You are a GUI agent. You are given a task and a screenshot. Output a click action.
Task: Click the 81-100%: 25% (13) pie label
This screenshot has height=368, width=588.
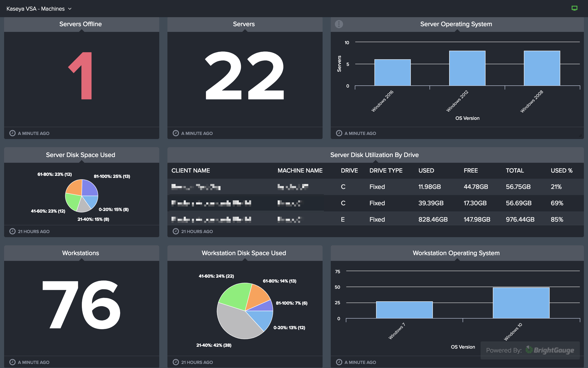[x=112, y=176]
